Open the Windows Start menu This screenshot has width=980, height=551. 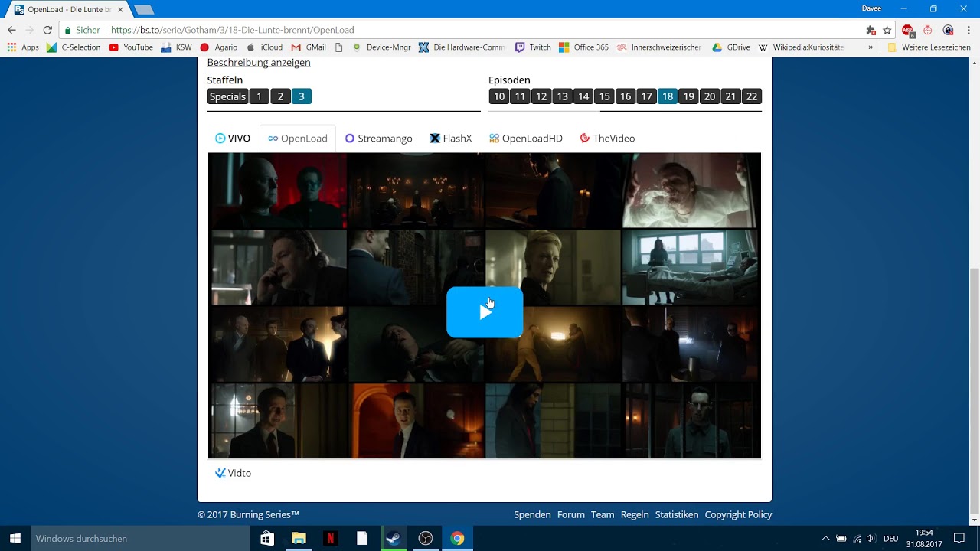pyautogui.click(x=15, y=539)
